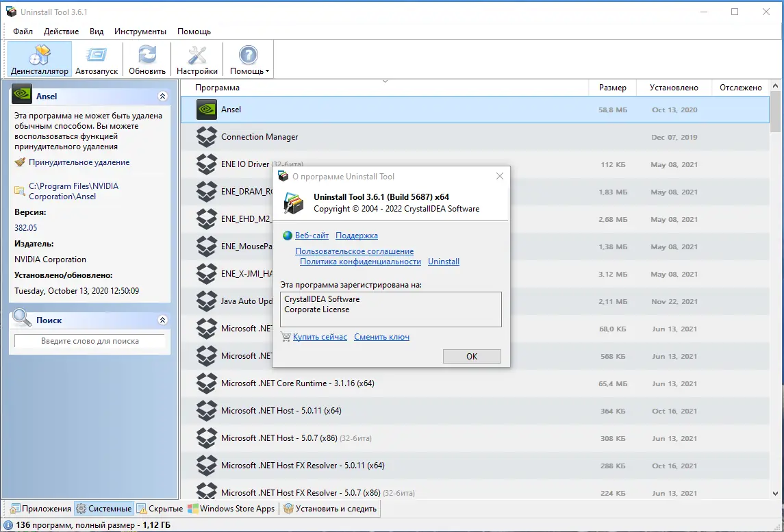Open the Помощь menu in menu bar
The image size is (784, 532).
[194, 31]
